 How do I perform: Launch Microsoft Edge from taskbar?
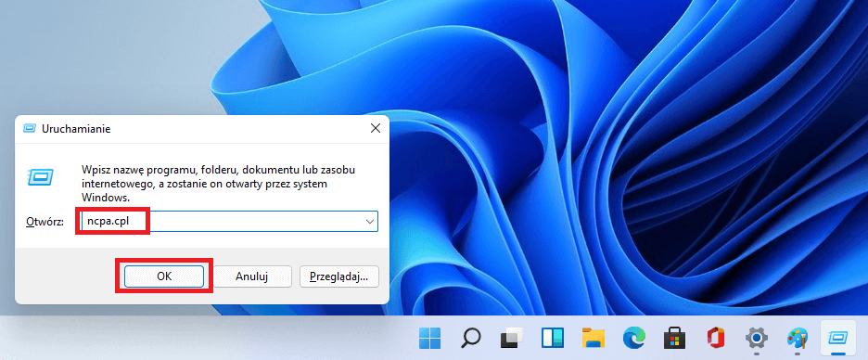click(x=633, y=338)
